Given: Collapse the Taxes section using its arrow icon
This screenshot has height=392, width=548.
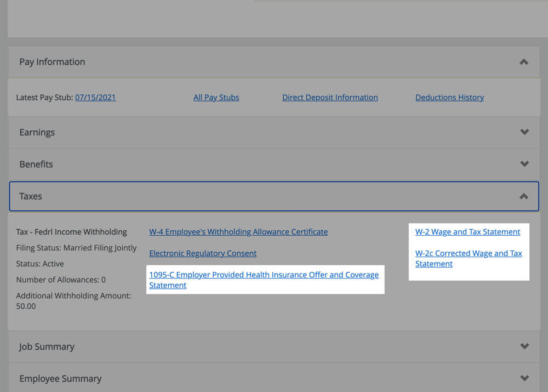Looking at the screenshot, I should click(523, 196).
